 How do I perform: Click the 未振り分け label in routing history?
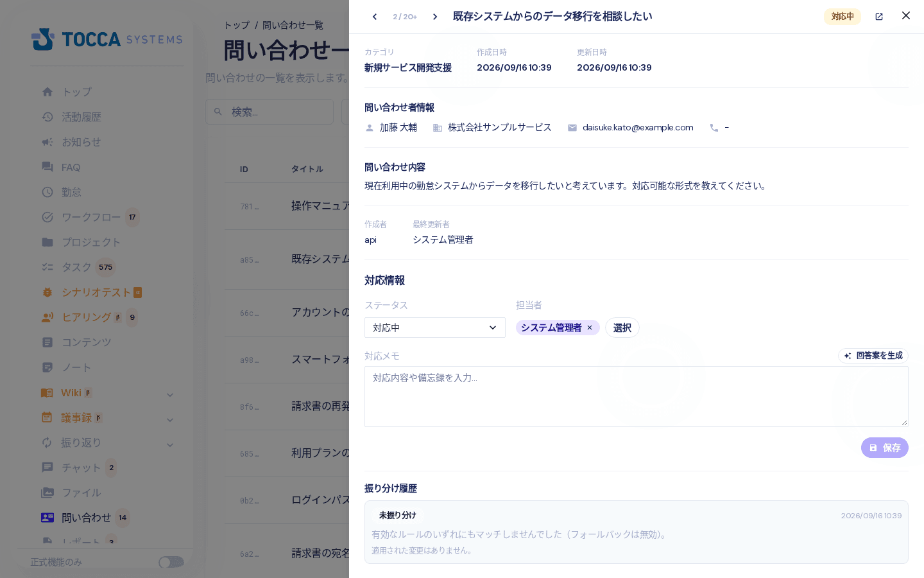(397, 515)
